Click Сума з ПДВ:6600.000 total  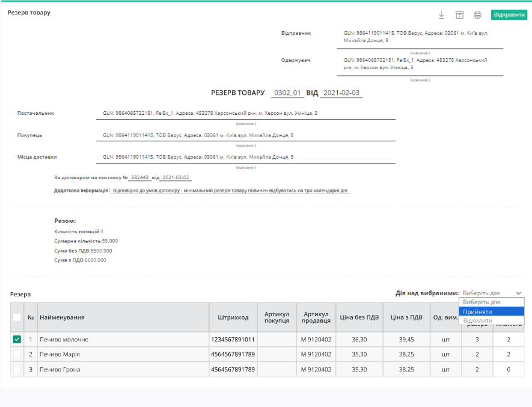click(x=80, y=260)
